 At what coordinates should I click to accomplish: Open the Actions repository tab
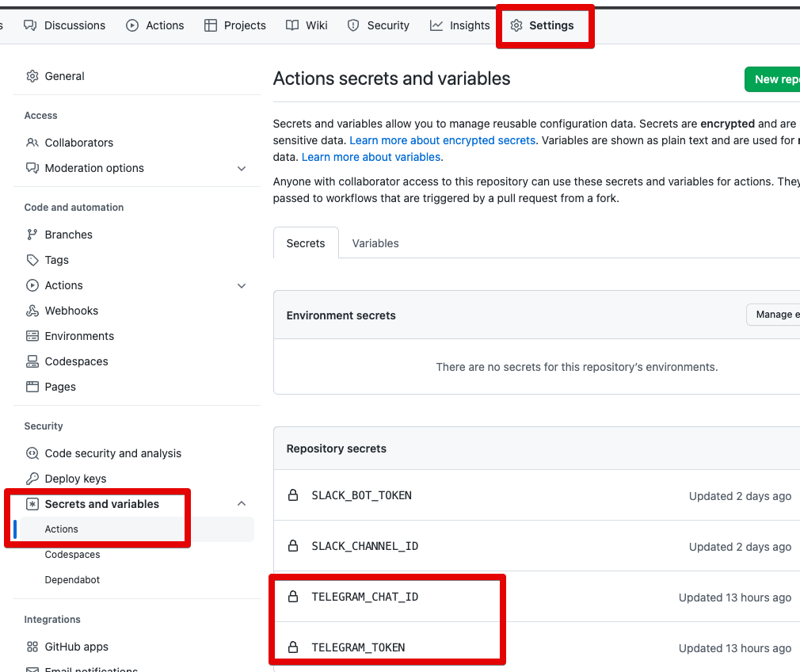(x=155, y=25)
